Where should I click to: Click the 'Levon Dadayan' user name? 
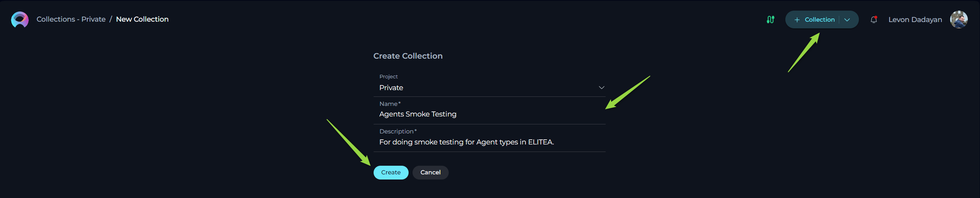click(x=915, y=20)
